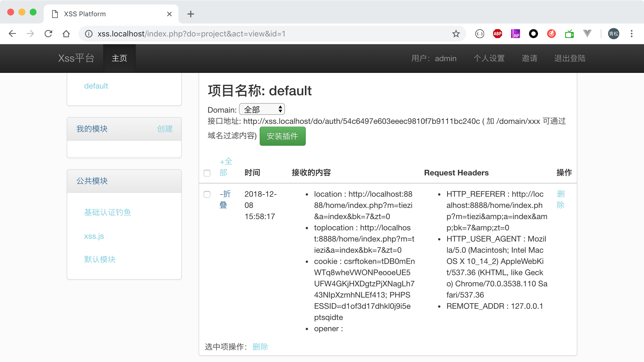Screen dimensions: 644x362
Task: Click the 安装插件 button
Action: (282, 136)
